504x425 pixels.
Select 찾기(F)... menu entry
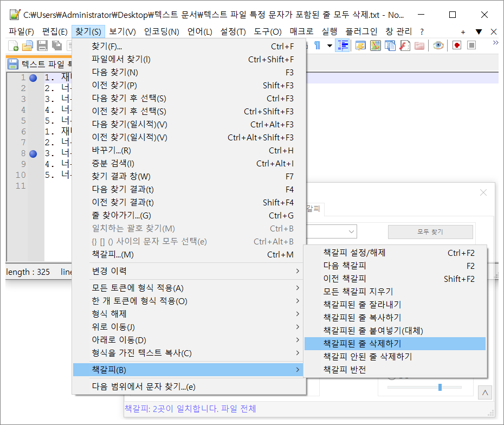point(189,46)
